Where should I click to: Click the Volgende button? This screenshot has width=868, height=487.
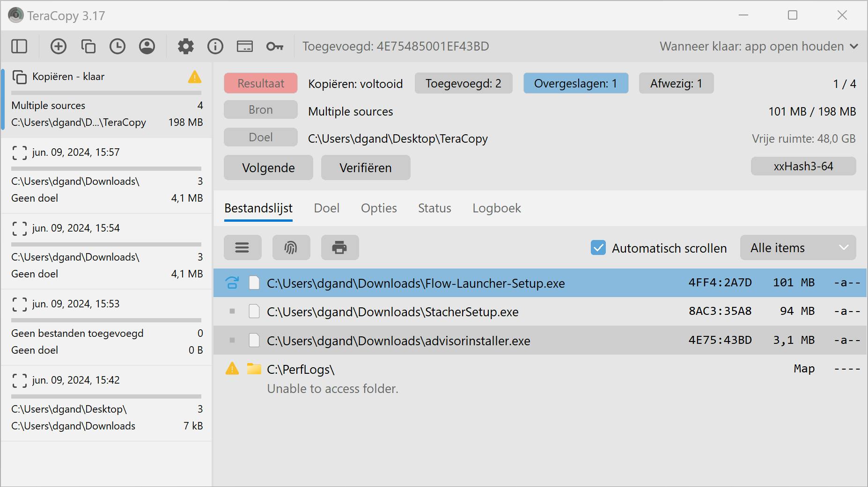(x=268, y=167)
